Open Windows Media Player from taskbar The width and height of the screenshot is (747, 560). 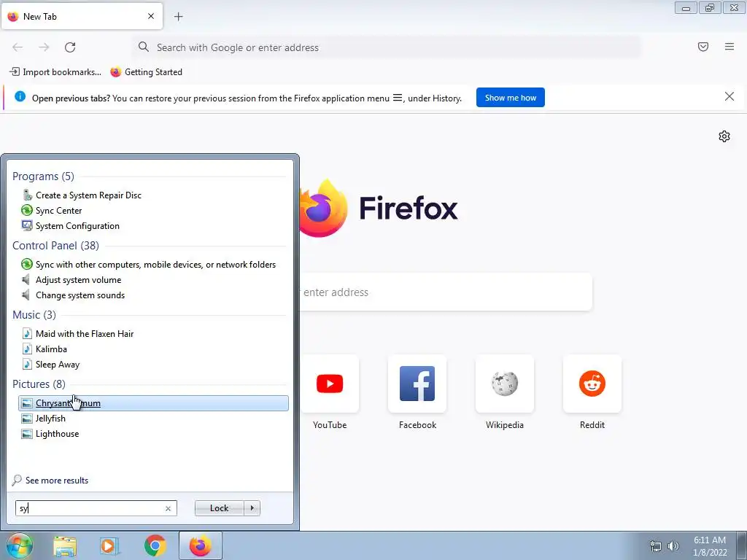coord(109,546)
